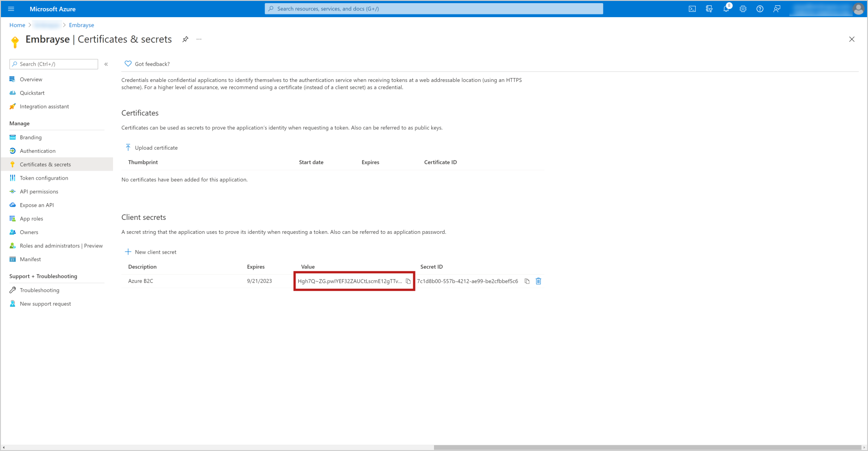
Task: Click the New client secret plus icon
Action: pyautogui.click(x=128, y=252)
